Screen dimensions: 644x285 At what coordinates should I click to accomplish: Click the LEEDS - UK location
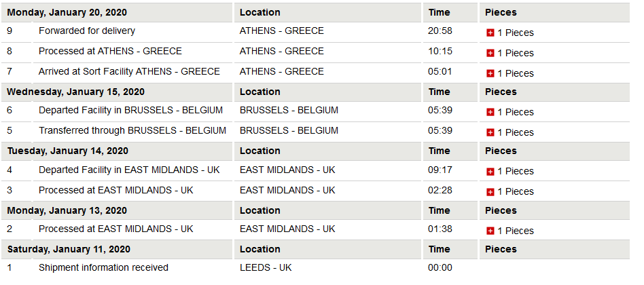[x=266, y=268]
